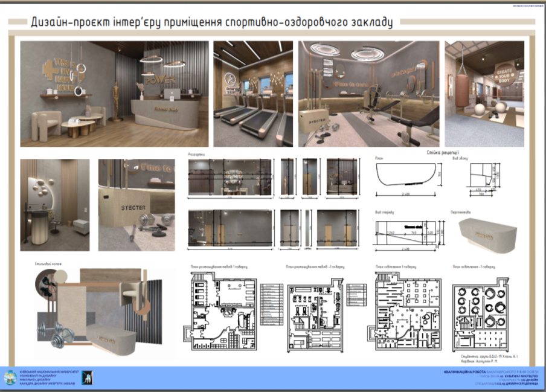Click the 'Вид спереду' label
This screenshot has height=392, width=546.
384,213
